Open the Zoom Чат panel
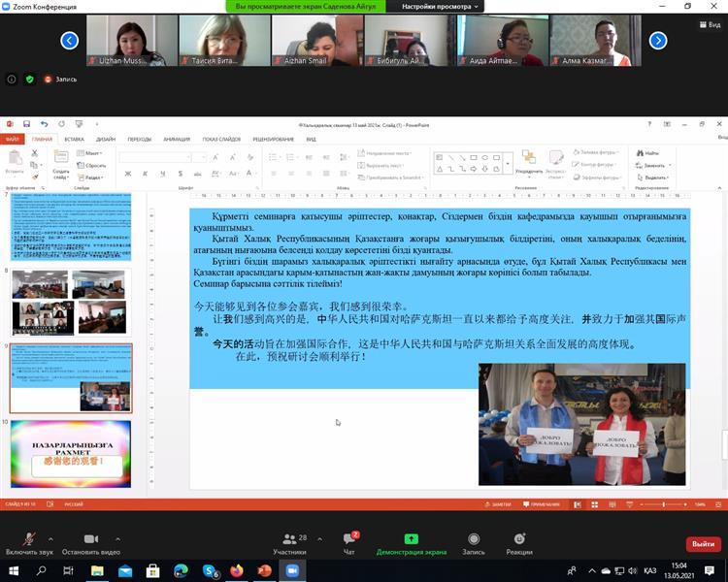This screenshot has height=582, width=728. [x=348, y=539]
